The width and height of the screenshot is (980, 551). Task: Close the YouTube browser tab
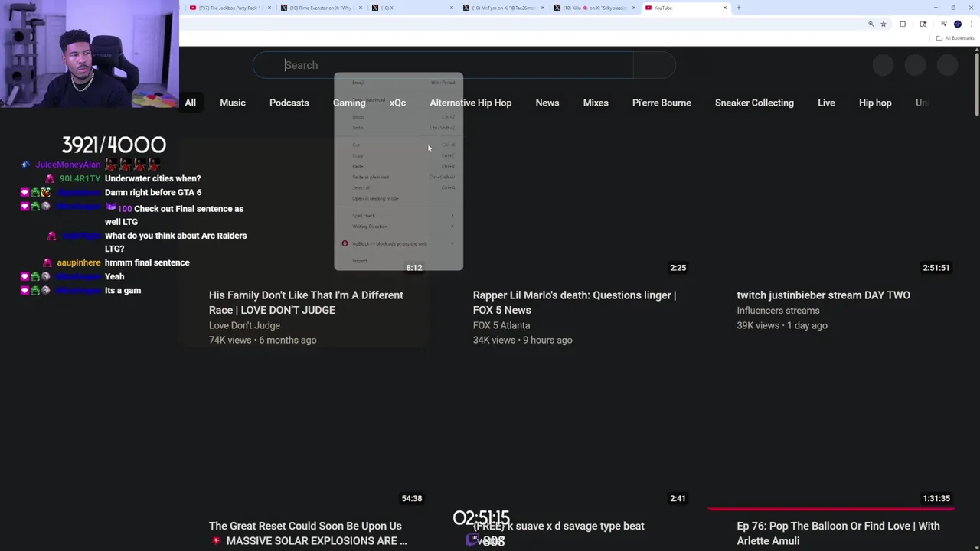point(725,8)
